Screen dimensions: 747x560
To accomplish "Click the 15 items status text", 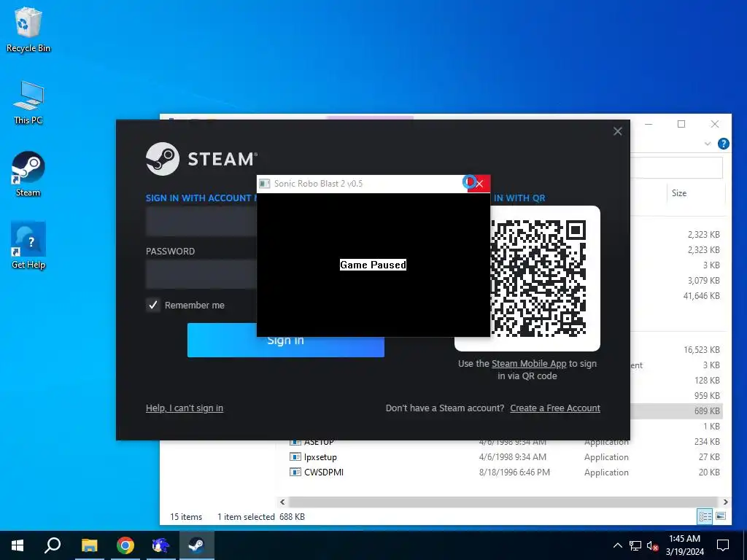I will pos(186,517).
